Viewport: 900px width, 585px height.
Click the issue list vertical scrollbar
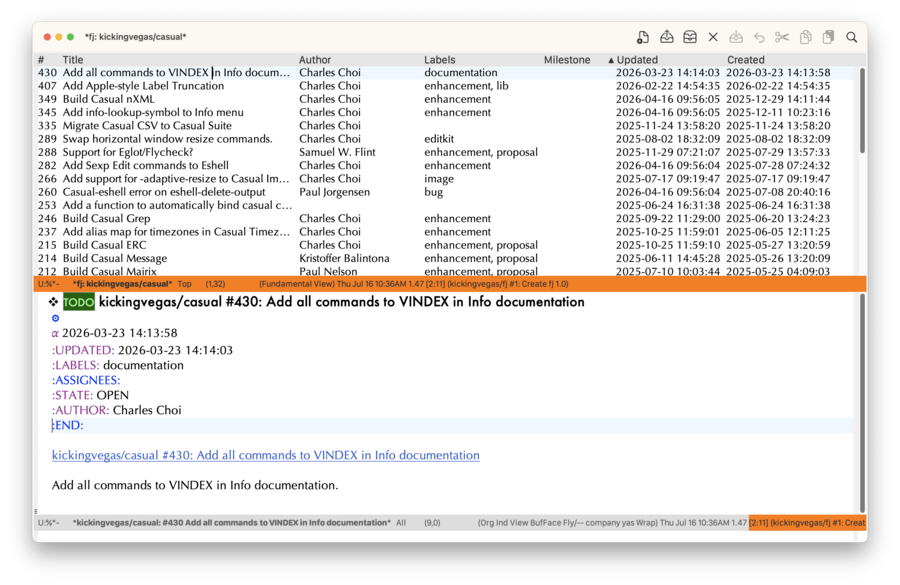tap(862, 110)
